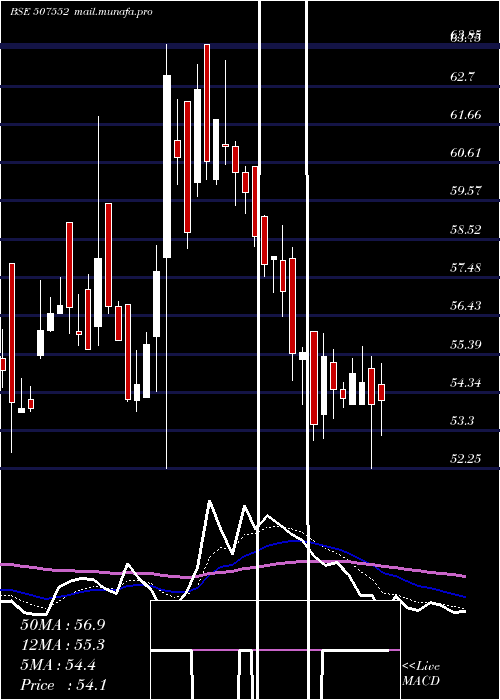Select the 54.34 price axis label

pyautogui.click(x=466, y=382)
